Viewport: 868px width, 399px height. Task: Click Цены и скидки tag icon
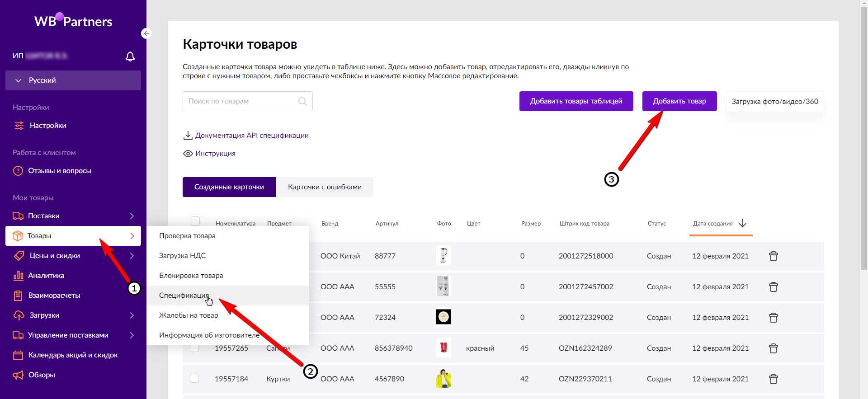[x=19, y=256]
